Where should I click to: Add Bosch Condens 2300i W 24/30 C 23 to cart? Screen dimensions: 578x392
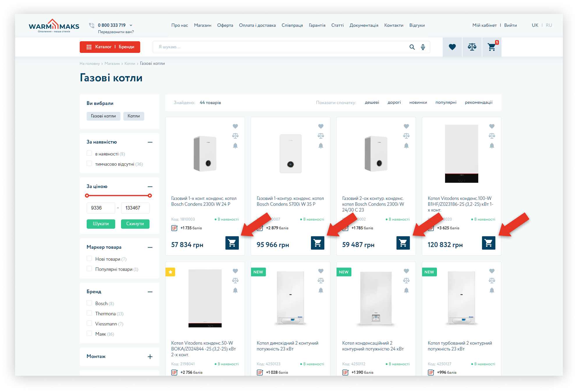(x=403, y=243)
